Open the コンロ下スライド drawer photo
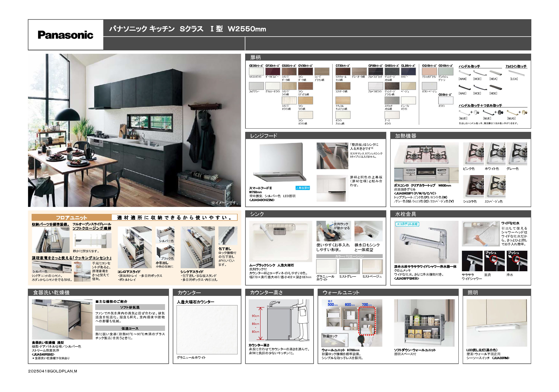The height and width of the screenshot is (392, 559). click(135, 247)
